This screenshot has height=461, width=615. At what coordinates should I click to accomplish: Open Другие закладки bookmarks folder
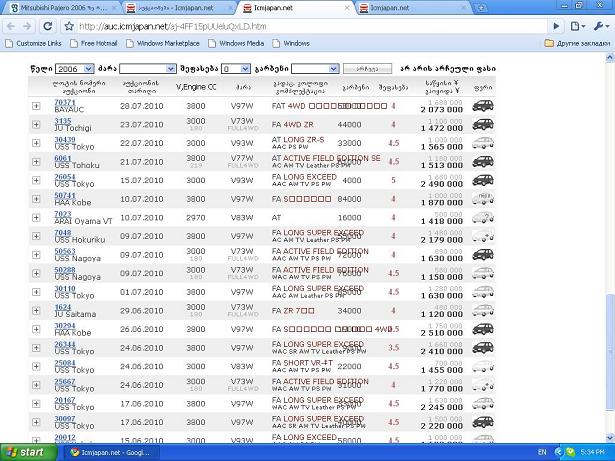(x=577, y=43)
